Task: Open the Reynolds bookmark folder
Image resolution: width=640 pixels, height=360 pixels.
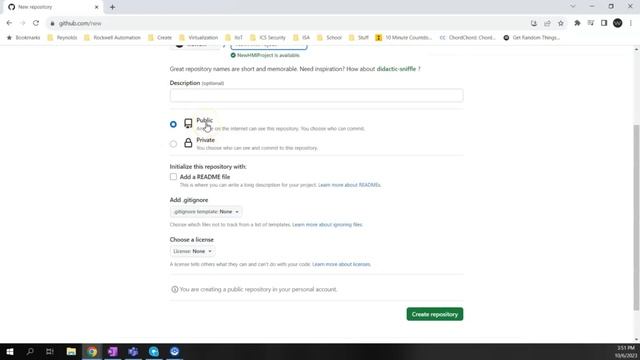Action: coord(62,38)
